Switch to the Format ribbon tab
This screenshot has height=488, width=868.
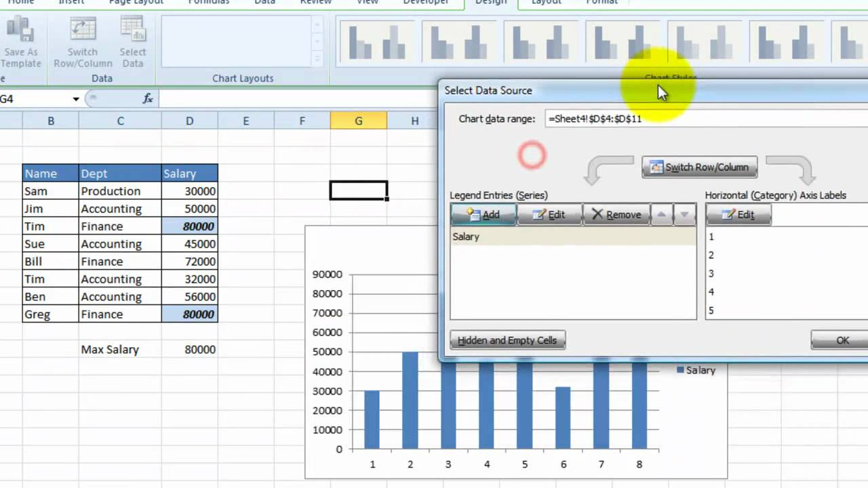602,3
